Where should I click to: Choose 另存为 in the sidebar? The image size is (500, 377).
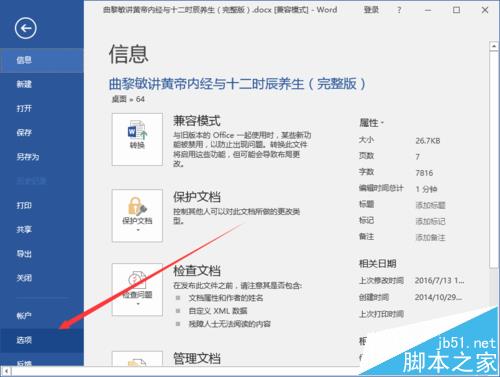click(42, 157)
